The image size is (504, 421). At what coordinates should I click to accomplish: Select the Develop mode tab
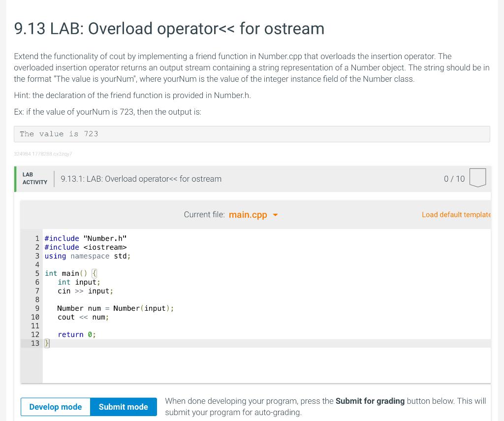pyautogui.click(x=55, y=407)
